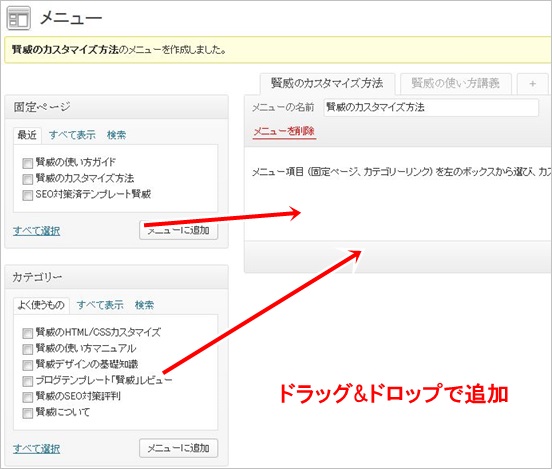Click メニューに追加 button in カテゴリー box
Viewport: 552px width, 469px height.
tap(178, 448)
